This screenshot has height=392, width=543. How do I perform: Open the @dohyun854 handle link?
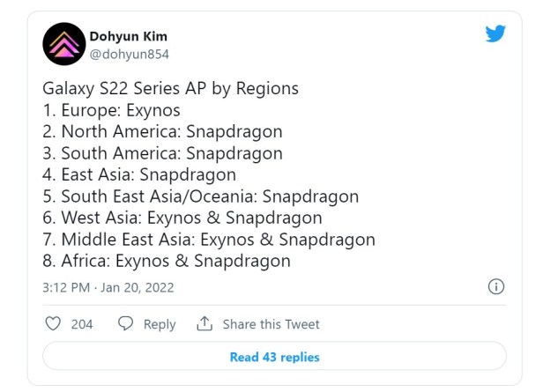129,54
